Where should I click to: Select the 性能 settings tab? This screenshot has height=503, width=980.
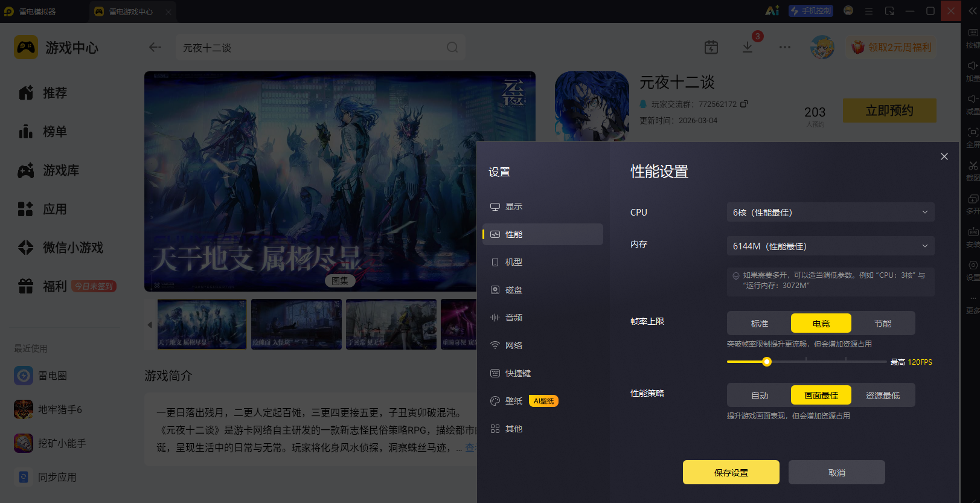click(543, 234)
